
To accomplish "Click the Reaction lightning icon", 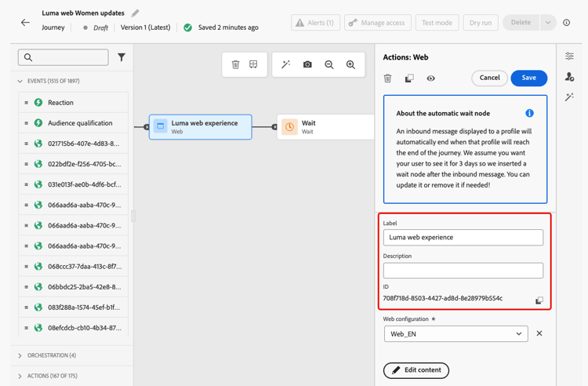I will pyautogui.click(x=38, y=103).
